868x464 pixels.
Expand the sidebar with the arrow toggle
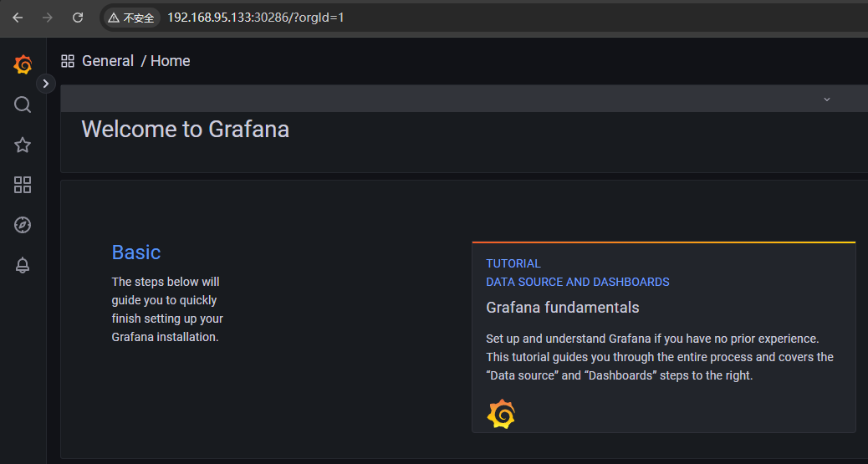[46, 84]
